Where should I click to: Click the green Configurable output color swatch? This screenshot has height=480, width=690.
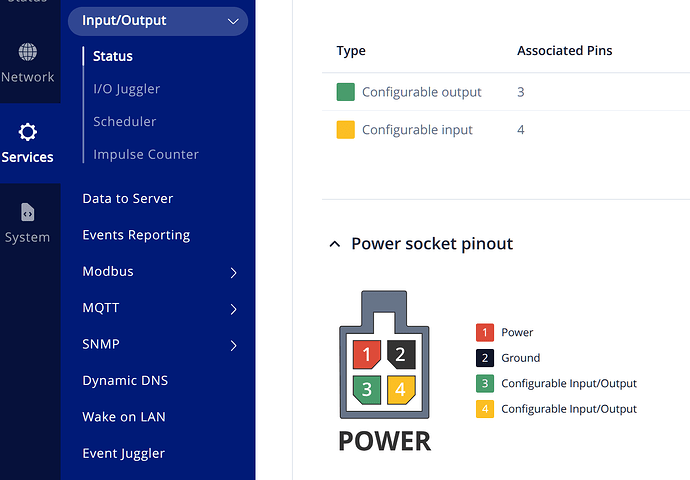[346, 92]
